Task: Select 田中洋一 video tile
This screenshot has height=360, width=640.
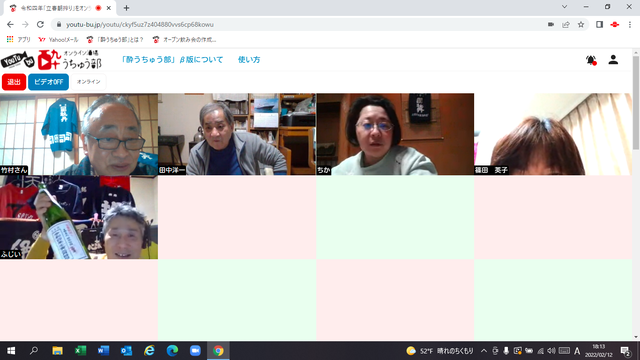Action: point(237,134)
